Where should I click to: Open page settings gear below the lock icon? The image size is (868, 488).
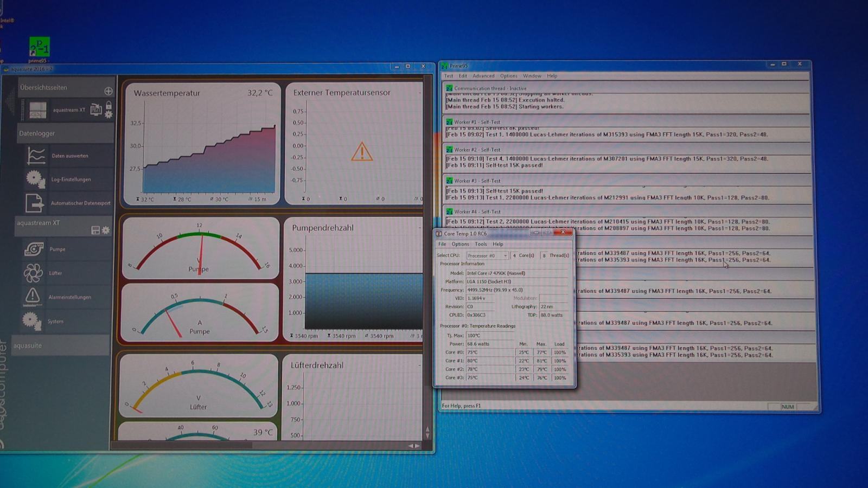pyautogui.click(x=108, y=114)
